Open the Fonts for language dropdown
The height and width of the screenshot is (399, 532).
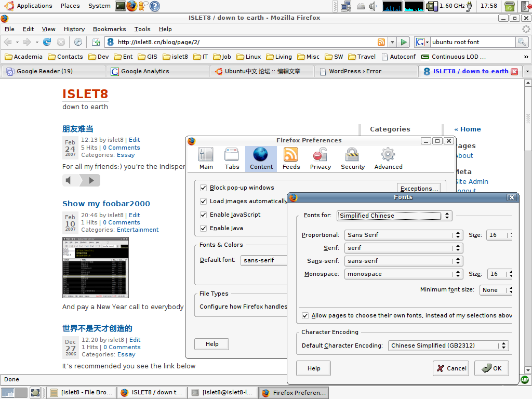point(394,216)
